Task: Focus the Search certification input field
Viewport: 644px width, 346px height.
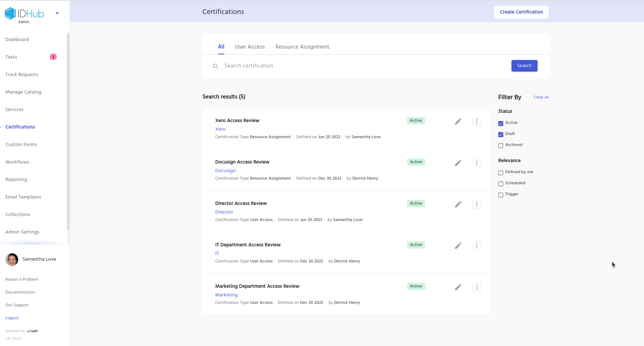Action: 364,66
